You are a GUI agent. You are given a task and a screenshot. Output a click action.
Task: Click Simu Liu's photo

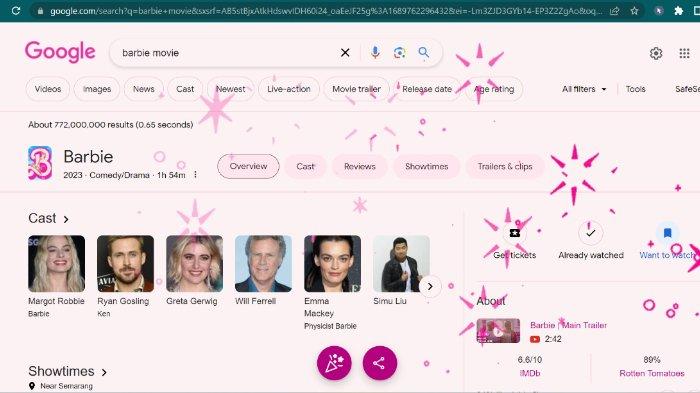[x=401, y=263]
